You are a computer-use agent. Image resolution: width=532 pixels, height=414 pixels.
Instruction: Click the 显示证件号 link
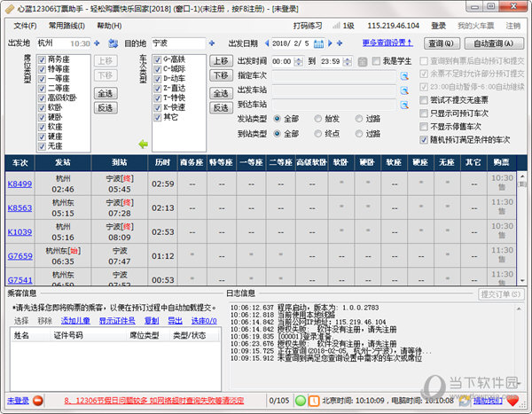[117, 321]
